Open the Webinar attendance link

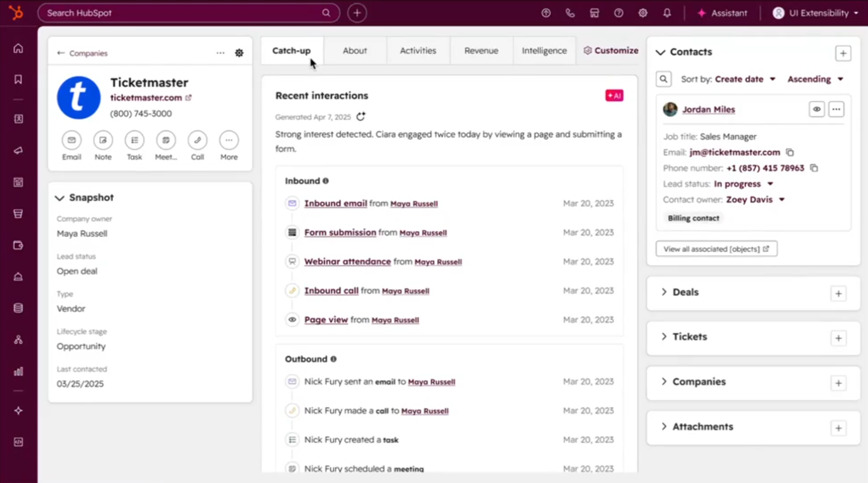click(x=347, y=261)
